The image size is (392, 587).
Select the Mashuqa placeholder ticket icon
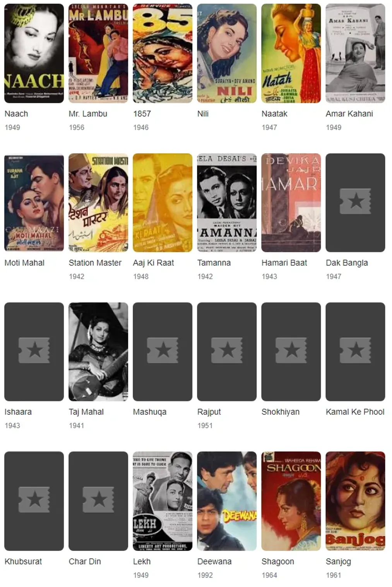[x=163, y=350]
